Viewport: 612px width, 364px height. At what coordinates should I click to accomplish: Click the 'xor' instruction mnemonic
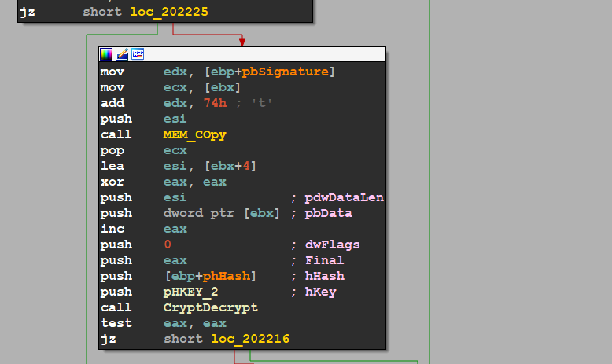click(112, 182)
